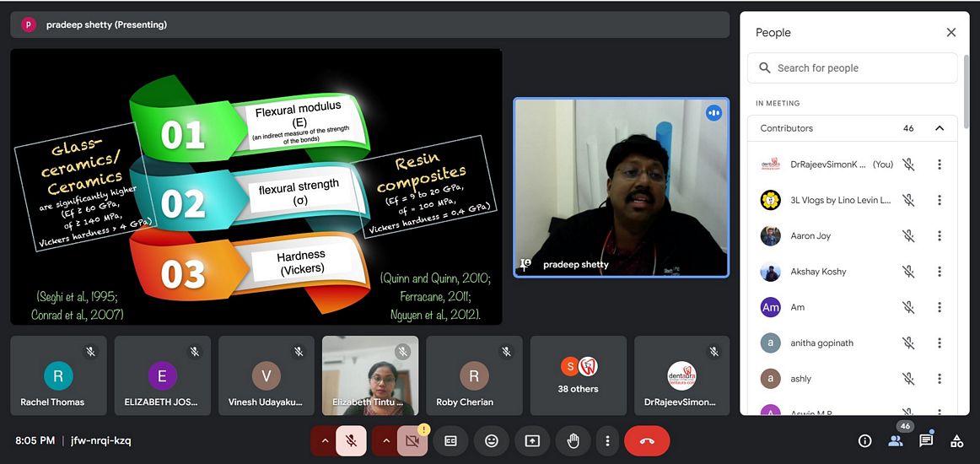The image size is (980, 464).
Task: Toggle the camera off button
Action: (x=412, y=441)
